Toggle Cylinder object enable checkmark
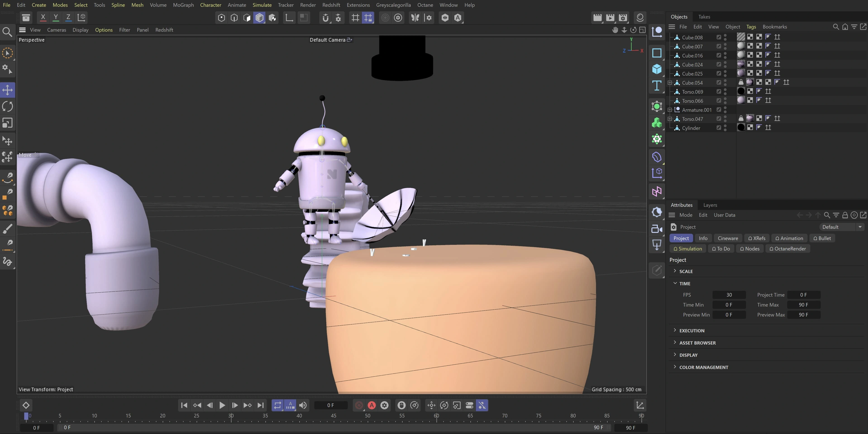 coord(719,128)
